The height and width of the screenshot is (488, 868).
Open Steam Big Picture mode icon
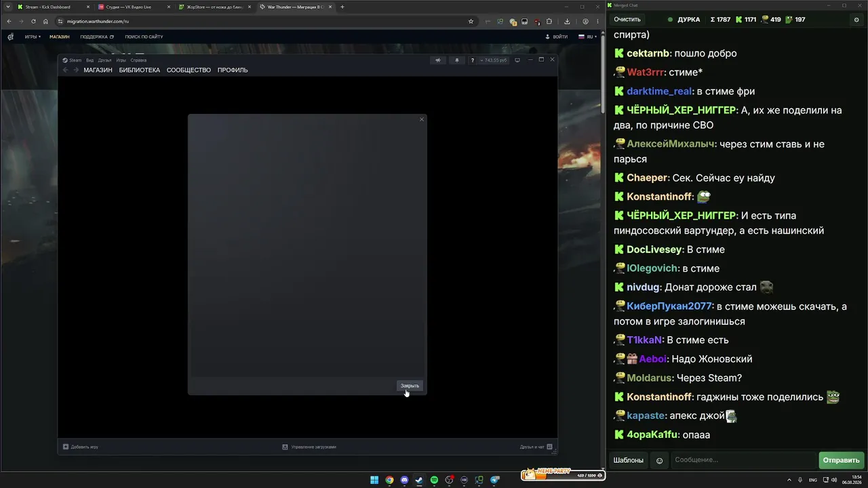point(517,60)
